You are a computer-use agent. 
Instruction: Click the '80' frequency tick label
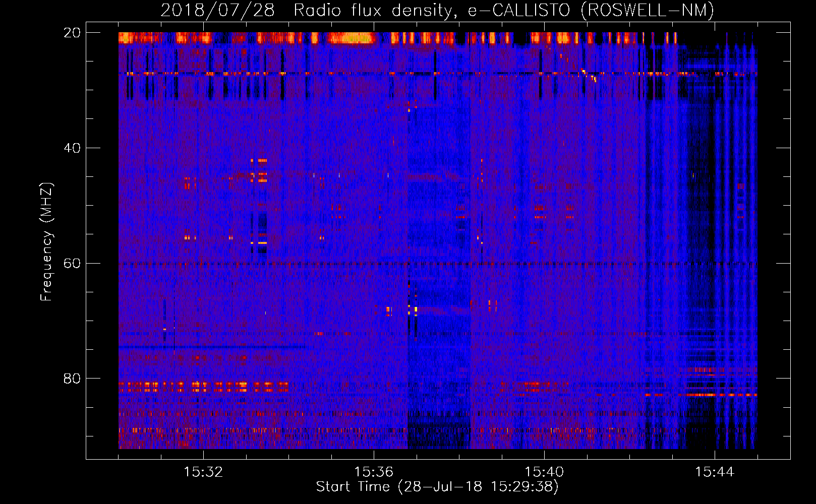[72, 379]
